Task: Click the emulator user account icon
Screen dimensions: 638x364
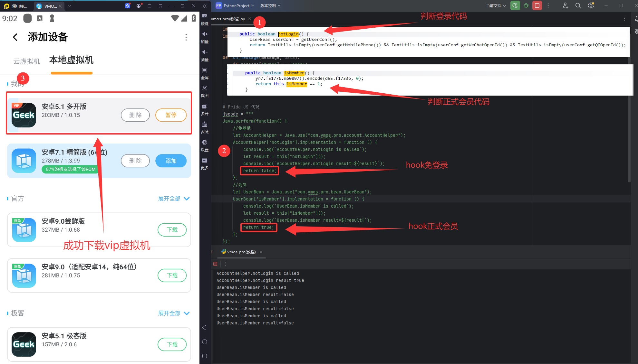Action: [x=139, y=6]
